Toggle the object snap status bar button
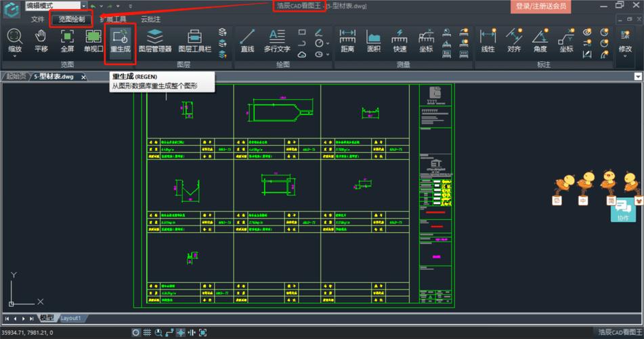Image resolution: width=644 pixels, height=339 pixels. pyautogui.click(x=181, y=333)
